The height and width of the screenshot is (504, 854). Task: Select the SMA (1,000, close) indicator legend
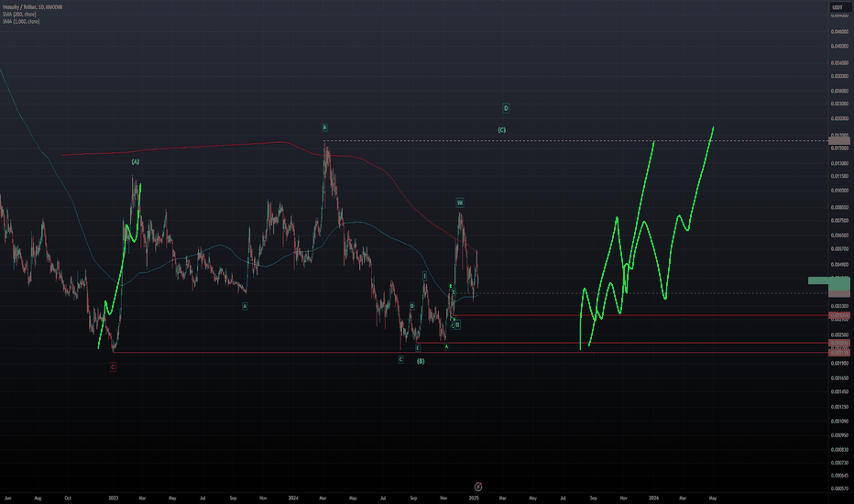pyautogui.click(x=21, y=21)
